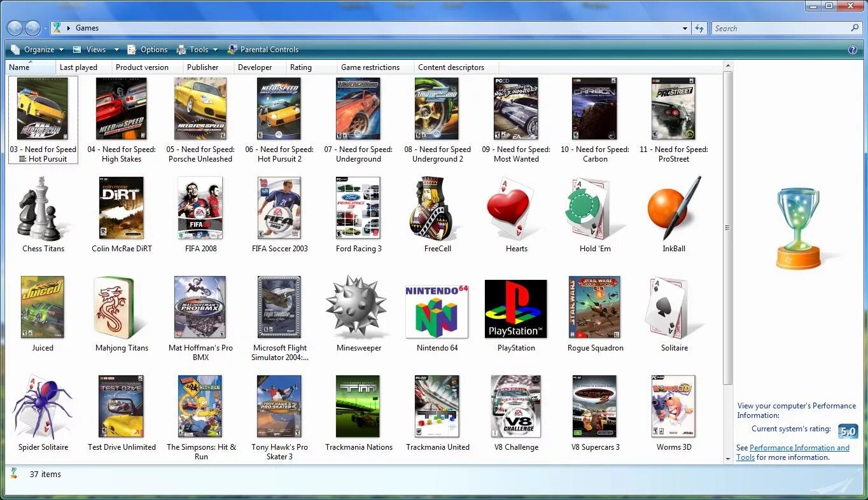The width and height of the screenshot is (868, 500).
Task: Click the magnifier icon in search box
Action: (x=855, y=28)
